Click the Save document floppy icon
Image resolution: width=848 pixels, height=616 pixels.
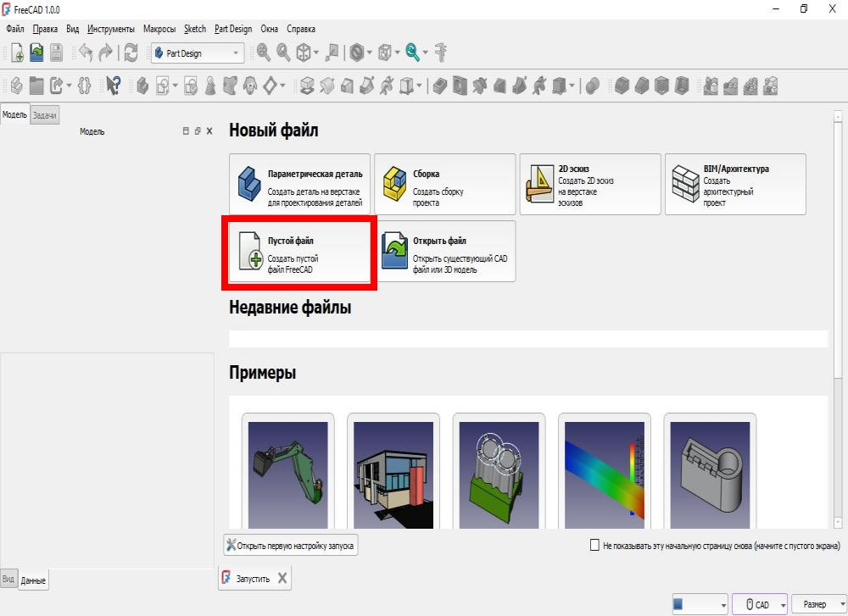click(56, 53)
